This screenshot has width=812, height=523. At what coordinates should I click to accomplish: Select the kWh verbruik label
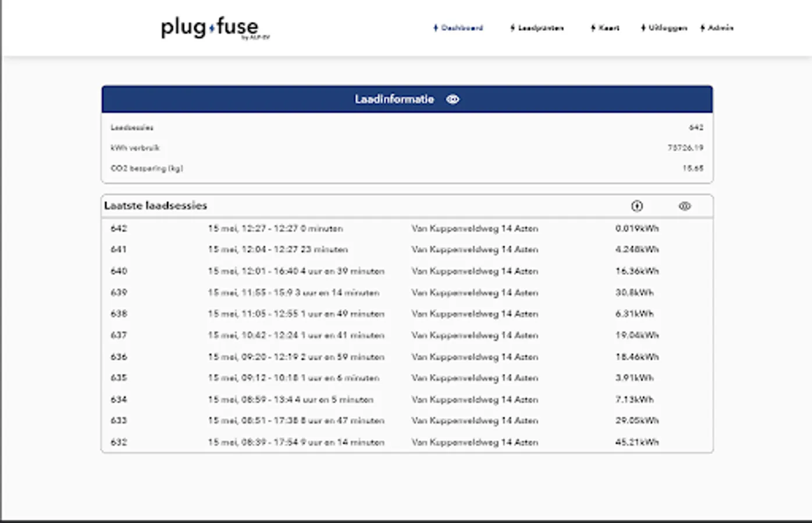pos(135,148)
